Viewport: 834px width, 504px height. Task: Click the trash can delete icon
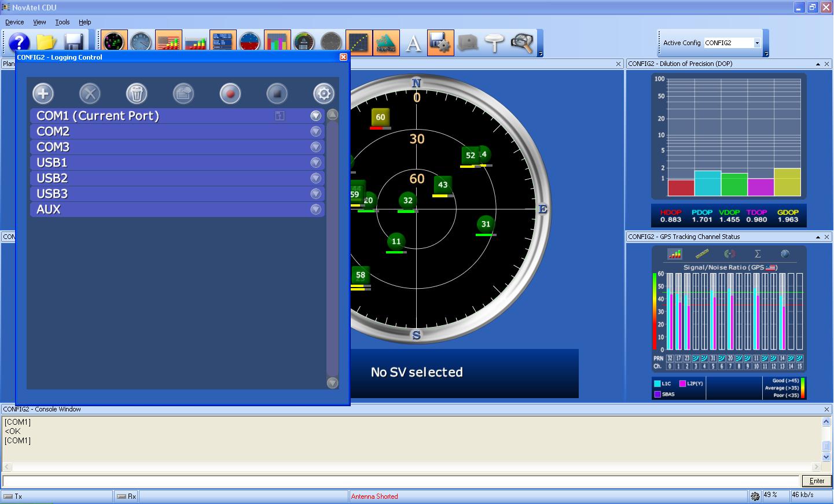tap(137, 93)
